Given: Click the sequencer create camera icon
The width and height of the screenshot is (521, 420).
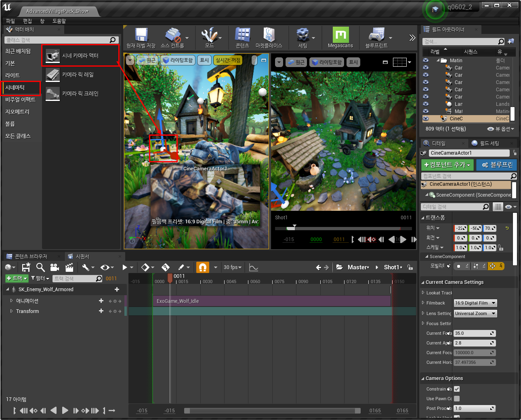Looking at the screenshot, I should coord(55,267).
